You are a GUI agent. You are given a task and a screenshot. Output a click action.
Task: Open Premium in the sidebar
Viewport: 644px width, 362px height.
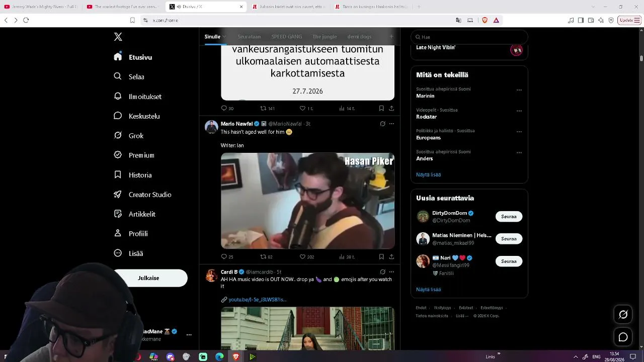coord(134,155)
